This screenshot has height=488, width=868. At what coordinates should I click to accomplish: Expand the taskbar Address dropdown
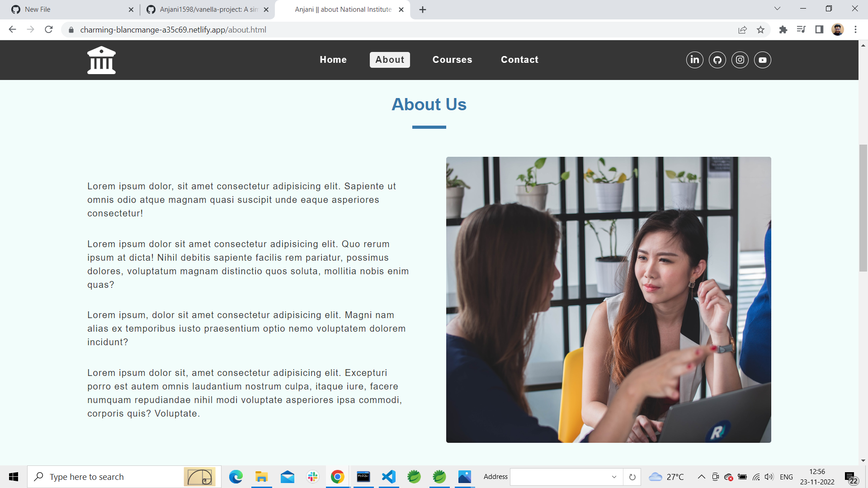tap(614, 477)
